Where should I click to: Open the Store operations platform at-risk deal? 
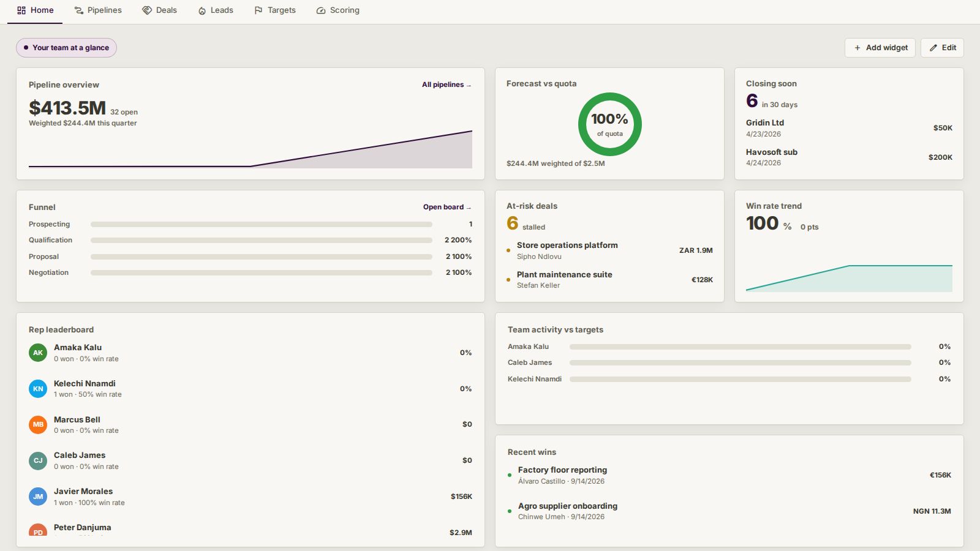(x=609, y=250)
